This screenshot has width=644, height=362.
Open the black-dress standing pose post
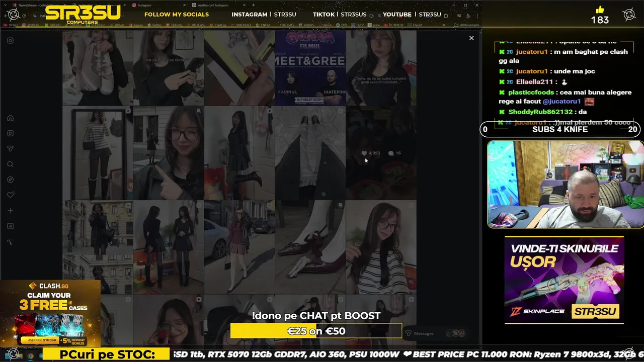click(x=239, y=153)
